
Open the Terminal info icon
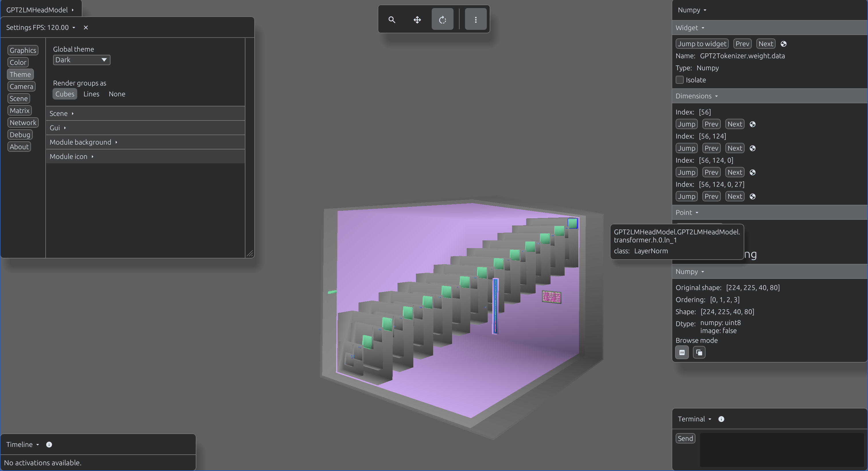point(721,419)
